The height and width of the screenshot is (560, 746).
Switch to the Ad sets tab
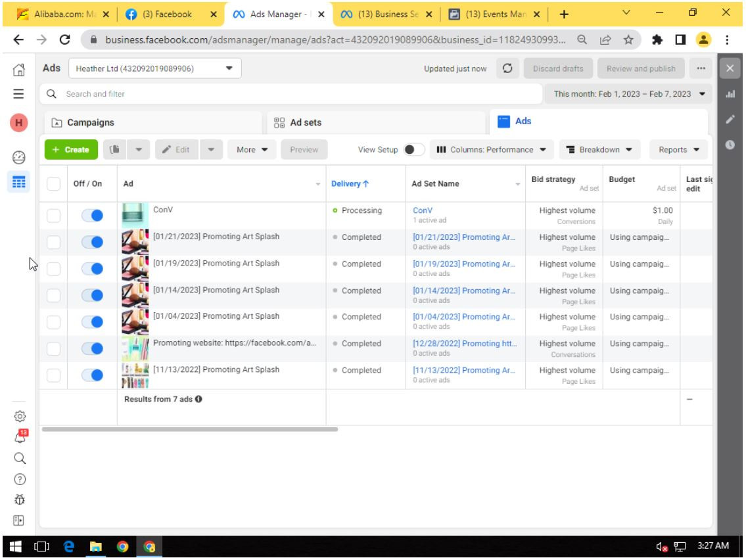[376, 122]
